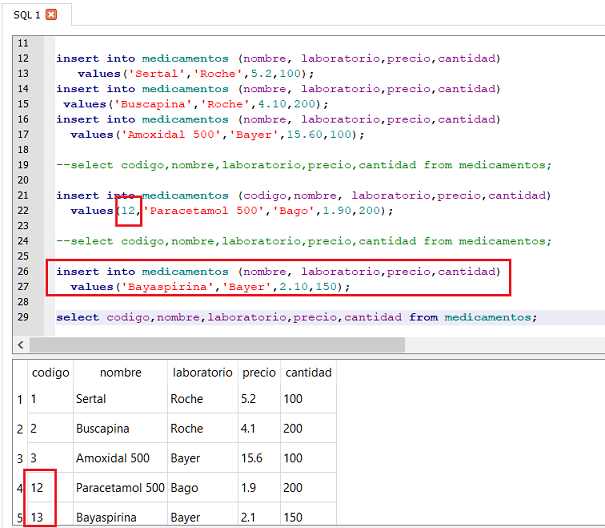Click the codigo column header
Screen dimensions: 605x528
[x=51, y=372]
